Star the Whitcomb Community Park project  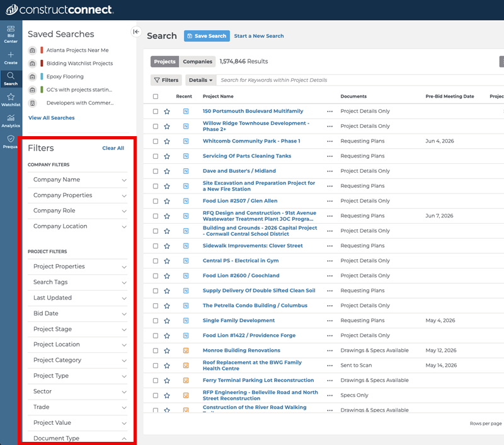167,141
